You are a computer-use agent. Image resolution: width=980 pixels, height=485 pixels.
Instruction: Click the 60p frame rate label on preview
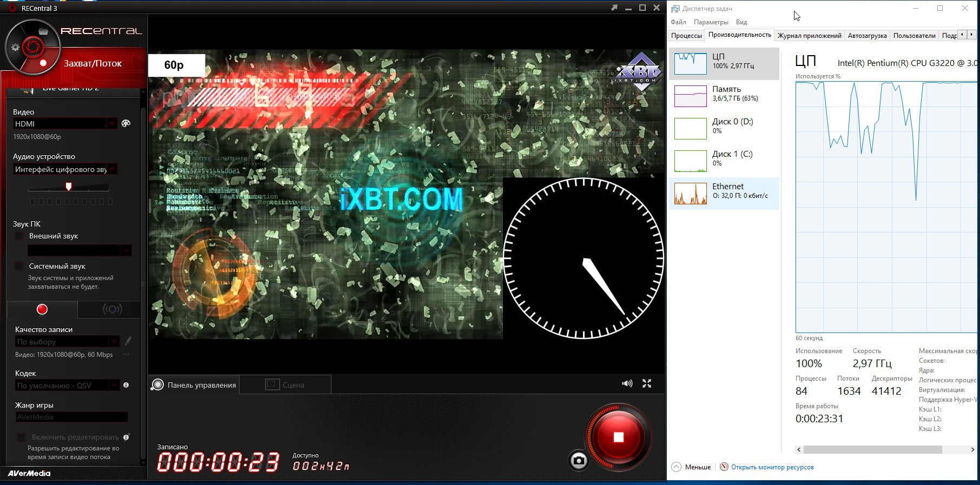(x=176, y=65)
